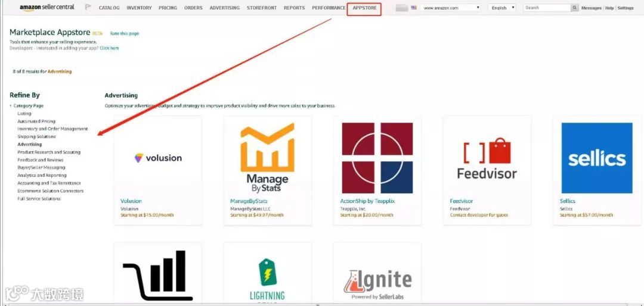Screen dimensions: 644x306
Task: Open the www.amazon.com marketplace dropdown
Action: (451, 8)
